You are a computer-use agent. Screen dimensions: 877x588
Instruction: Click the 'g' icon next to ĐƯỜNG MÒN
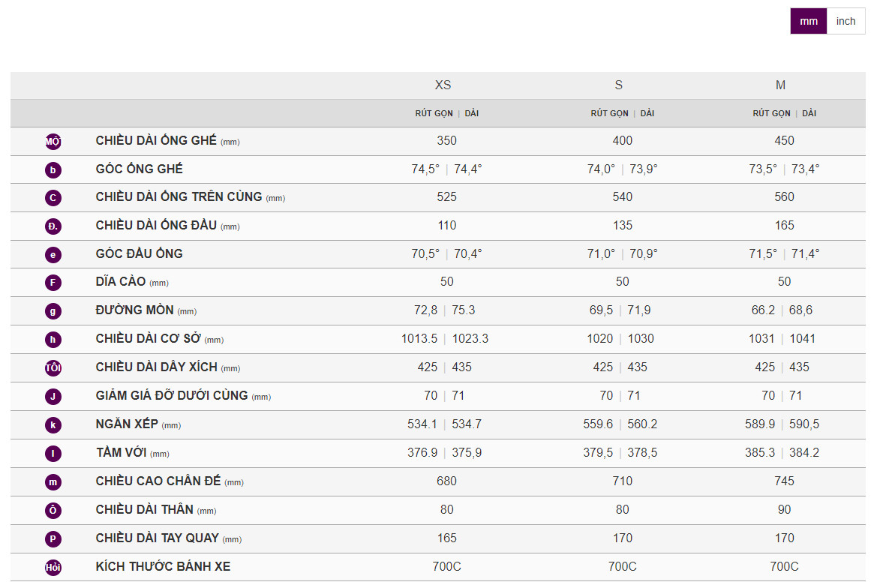[x=53, y=311]
